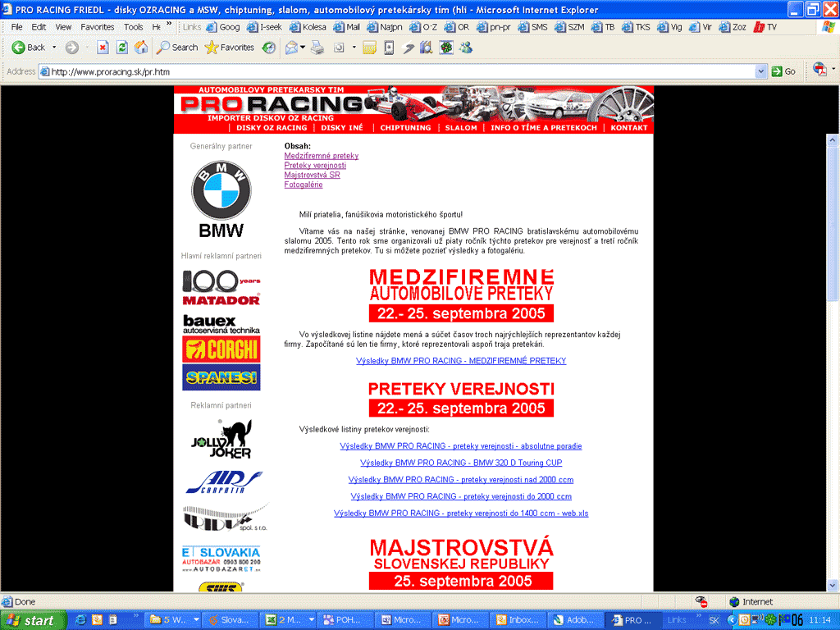Click the BMW logo in the sidebar

click(221, 199)
